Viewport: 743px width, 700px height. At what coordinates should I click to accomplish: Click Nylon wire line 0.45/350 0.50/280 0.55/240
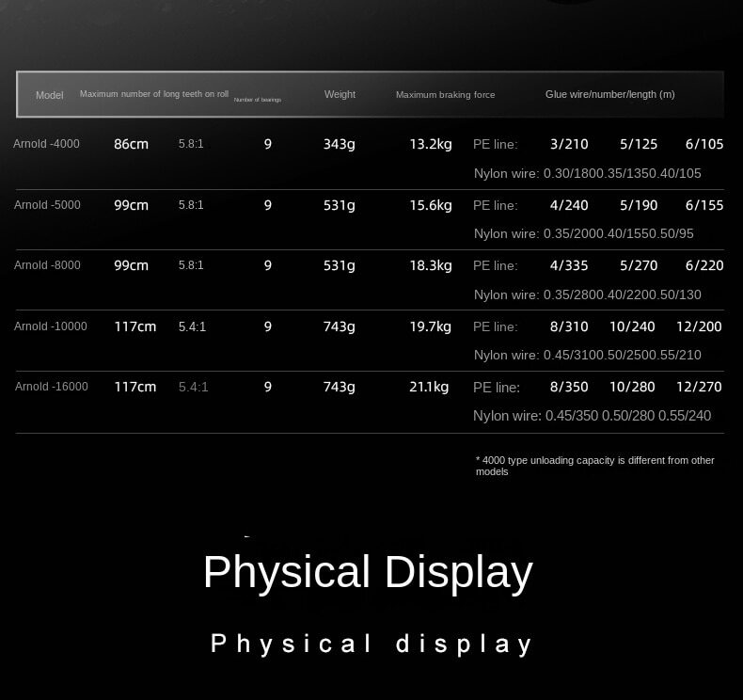pyautogui.click(x=593, y=416)
